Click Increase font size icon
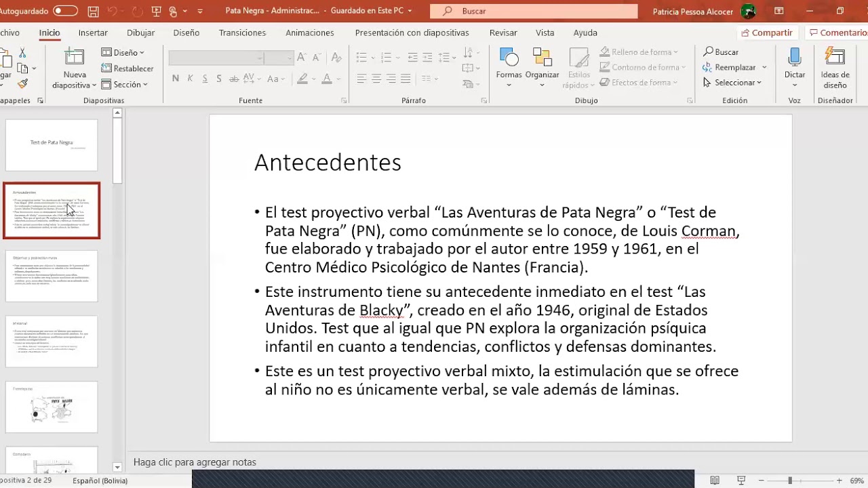 pyautogui.click(x=302, y=58)
